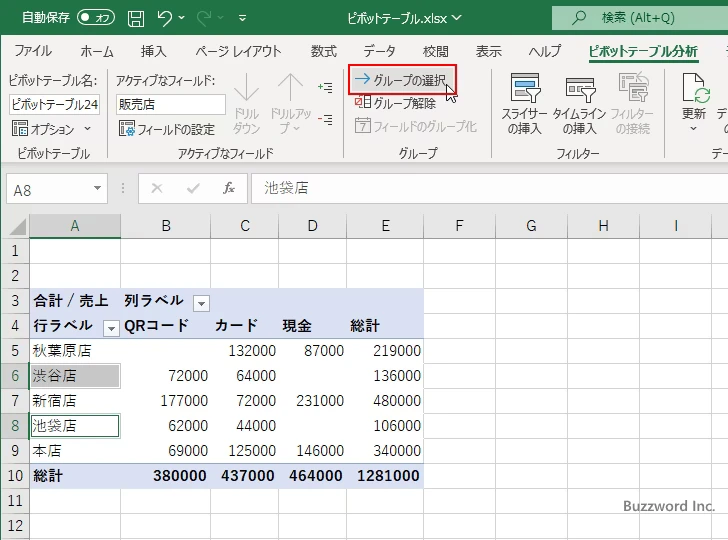The width and height of the screenshot is (728, 540).
Task: Open the Customize Quick Access Toolbar dropdown
Action: tap(242, 18)
